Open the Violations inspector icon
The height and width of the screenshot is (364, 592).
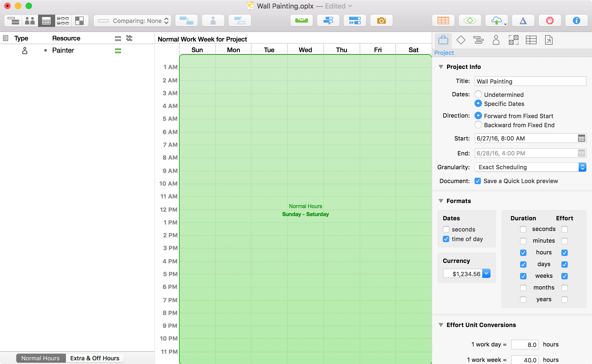(x=550, y=20)
